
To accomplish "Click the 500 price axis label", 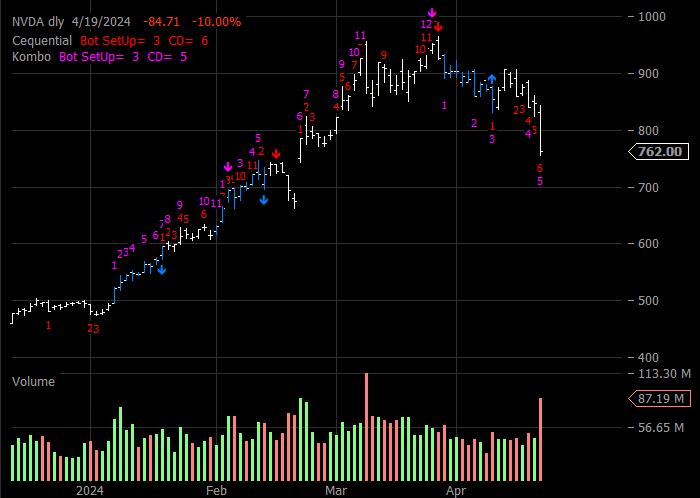I will pos(649,300).
